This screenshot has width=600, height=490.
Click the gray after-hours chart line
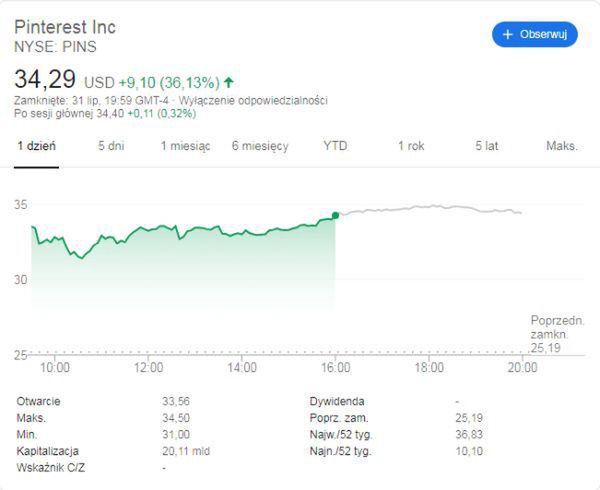tap(430, 208)
